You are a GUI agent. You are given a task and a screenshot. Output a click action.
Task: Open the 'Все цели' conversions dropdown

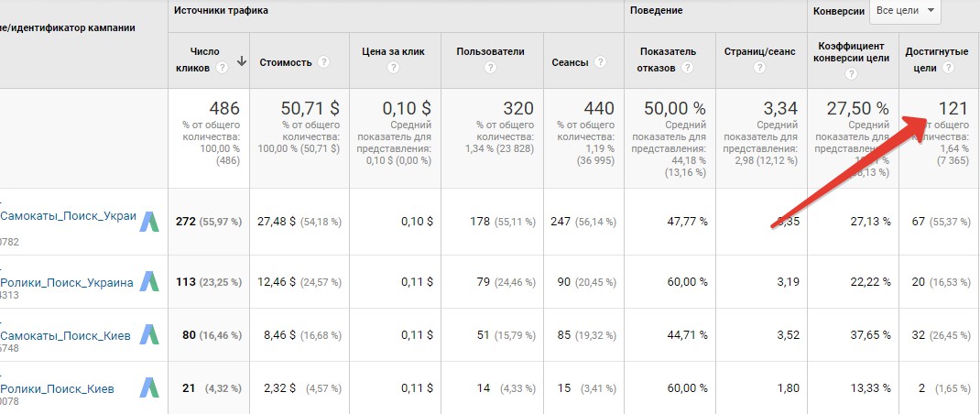905,11
